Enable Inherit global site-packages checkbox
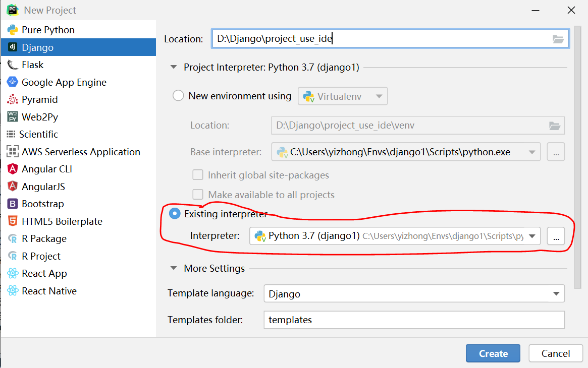 (198, 175)
